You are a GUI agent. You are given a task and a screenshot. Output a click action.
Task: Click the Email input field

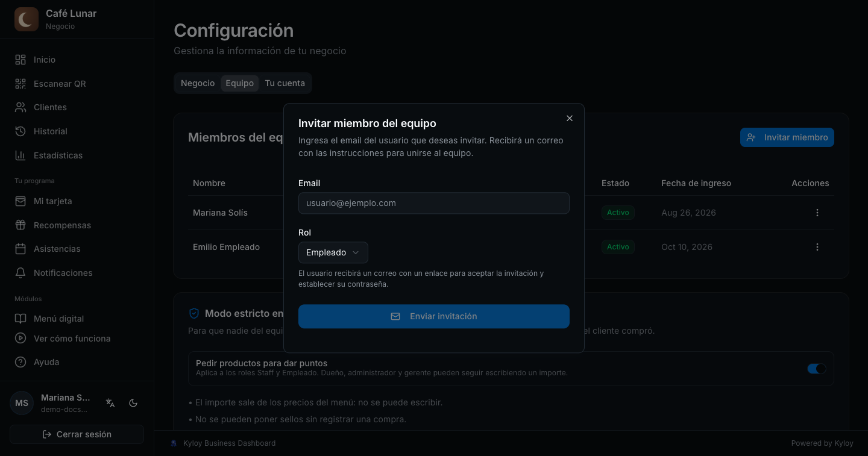[434, 203]
